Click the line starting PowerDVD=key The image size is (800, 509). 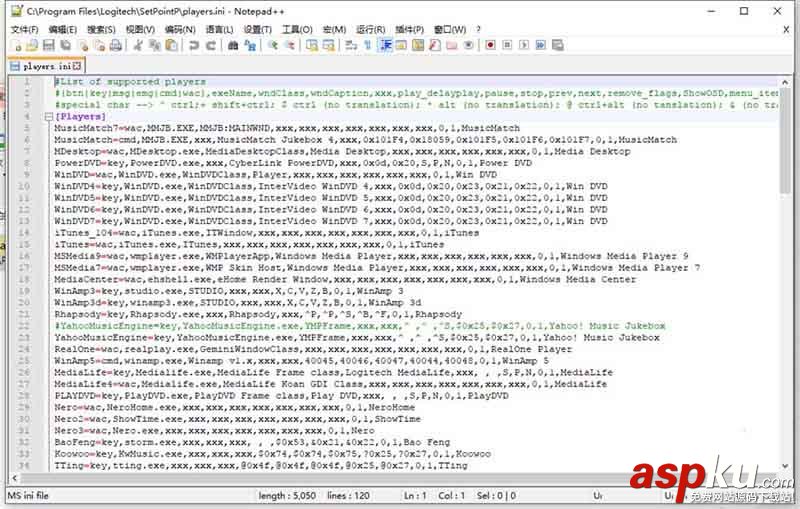293,163
